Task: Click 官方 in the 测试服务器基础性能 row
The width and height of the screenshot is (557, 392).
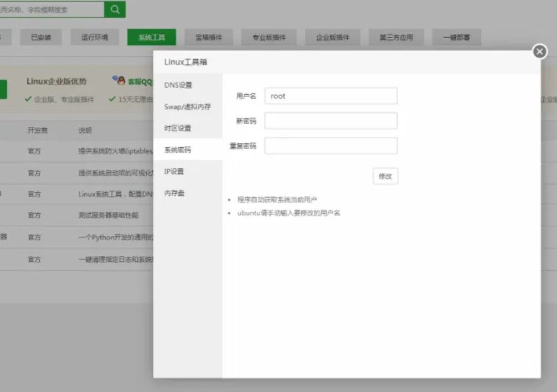Action: 34,215
